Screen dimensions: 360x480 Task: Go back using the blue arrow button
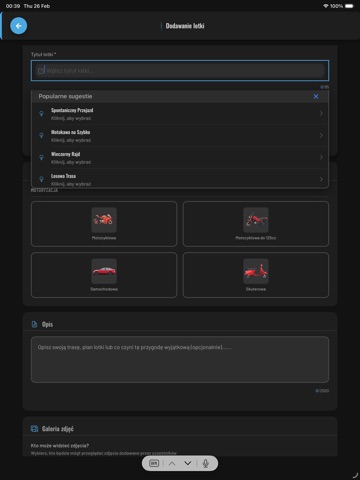pyautogui.click(x=19, y=26)
